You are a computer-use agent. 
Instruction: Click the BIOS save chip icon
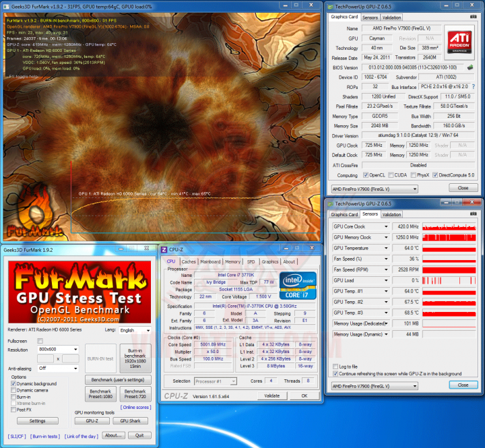[470, 67]
